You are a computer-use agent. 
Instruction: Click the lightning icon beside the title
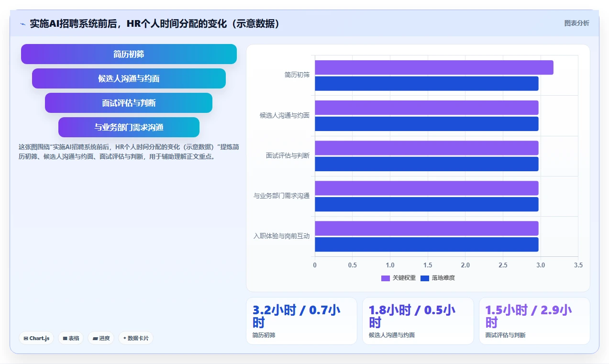pos(22,24)
